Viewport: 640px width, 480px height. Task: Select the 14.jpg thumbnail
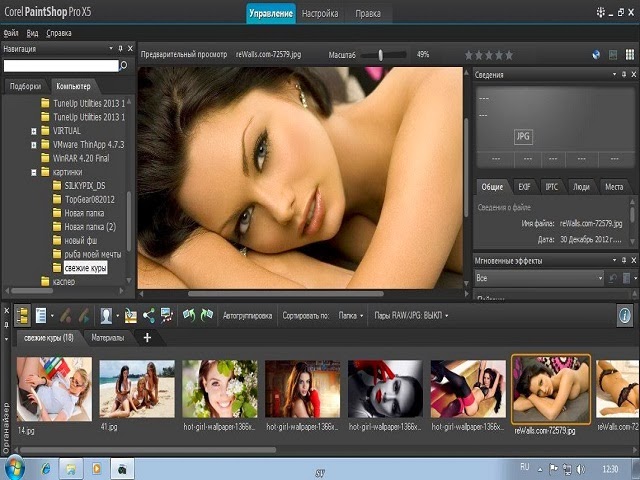(54, 389)
